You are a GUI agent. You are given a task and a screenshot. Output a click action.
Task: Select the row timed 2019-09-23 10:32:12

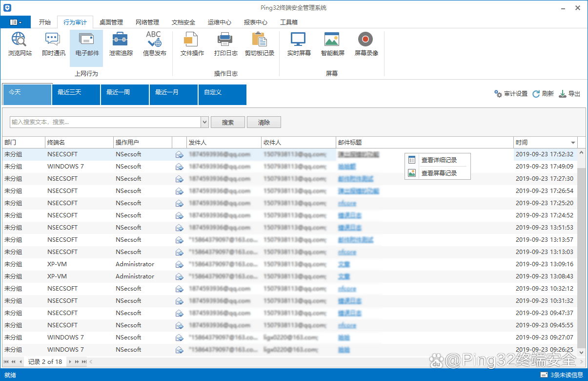[290, 289]
